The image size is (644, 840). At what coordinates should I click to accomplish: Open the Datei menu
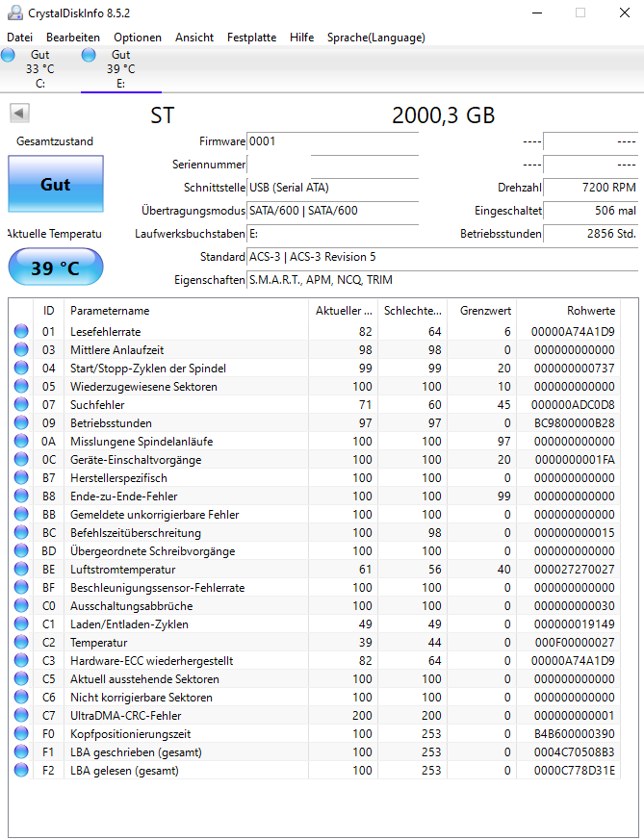(20, 38)
